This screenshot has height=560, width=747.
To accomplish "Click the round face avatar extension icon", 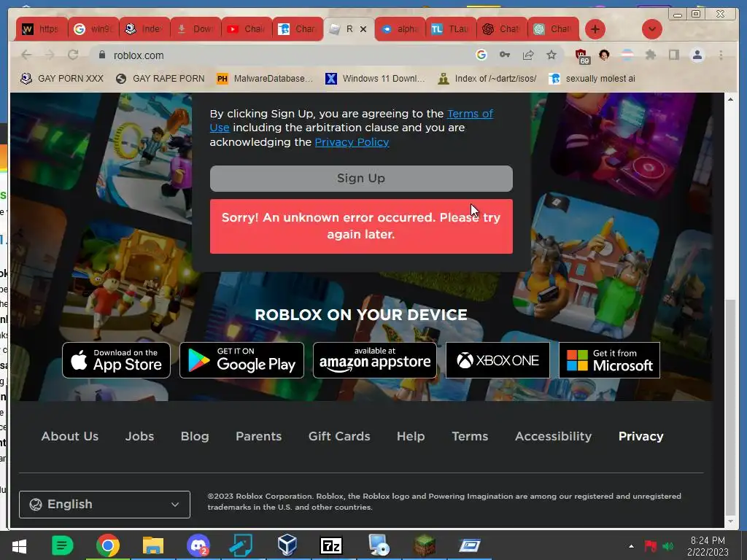I will coord(604,55).
